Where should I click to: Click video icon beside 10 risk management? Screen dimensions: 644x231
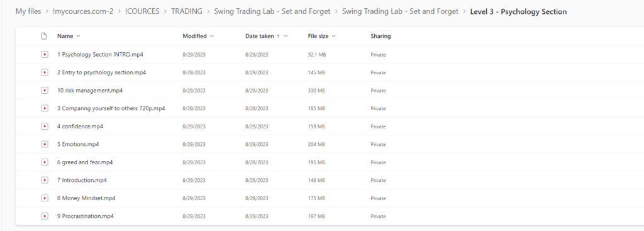pyautogui.click(x=45, y=91)
